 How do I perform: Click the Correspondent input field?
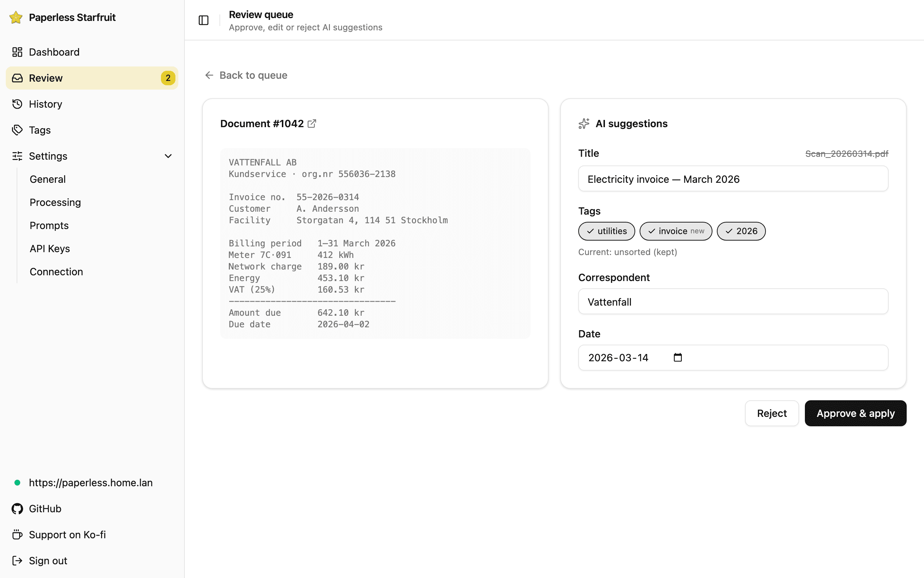(733, 301)
